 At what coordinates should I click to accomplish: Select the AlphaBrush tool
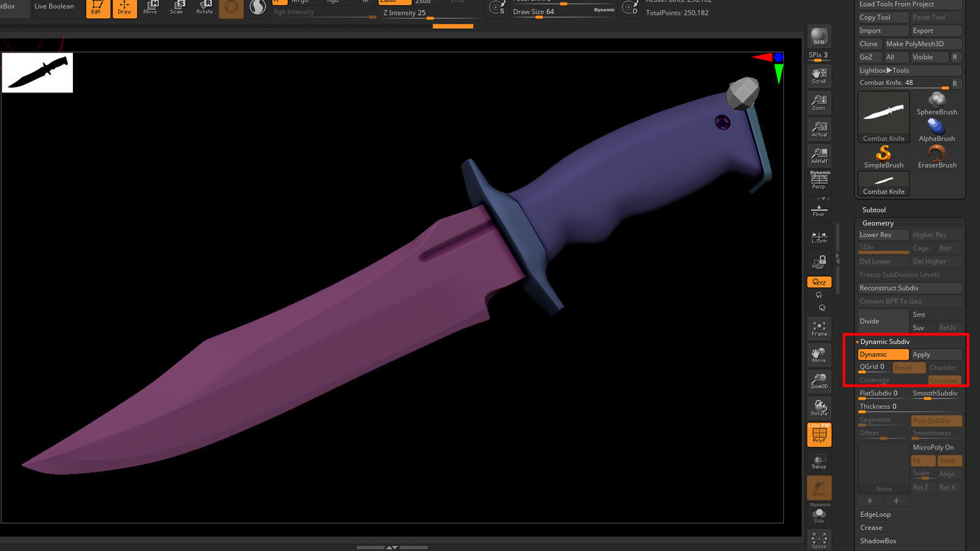click(937, 130)
